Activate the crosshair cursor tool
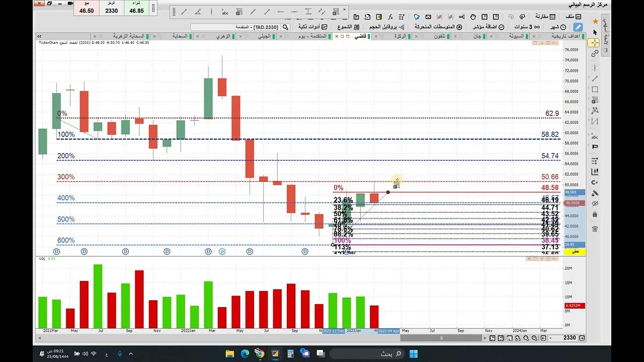The width and height of the screenshot is (644, 362). pos(595,43)
